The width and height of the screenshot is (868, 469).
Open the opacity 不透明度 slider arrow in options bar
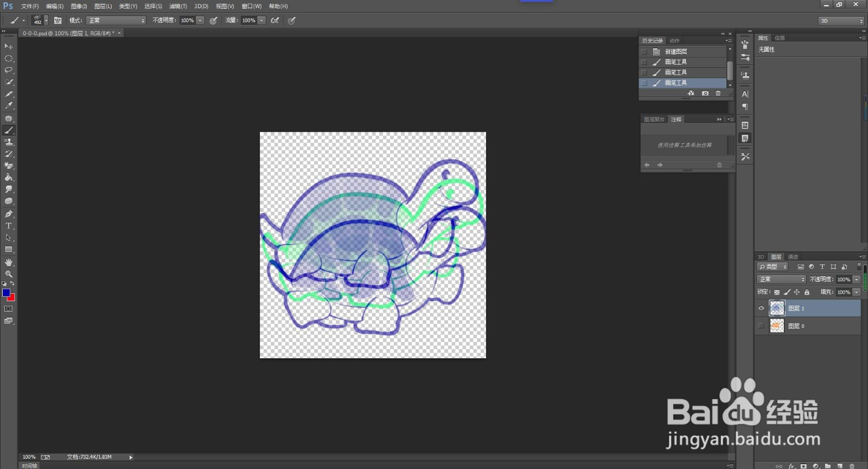pyautogui.click(x=200, y=20)
